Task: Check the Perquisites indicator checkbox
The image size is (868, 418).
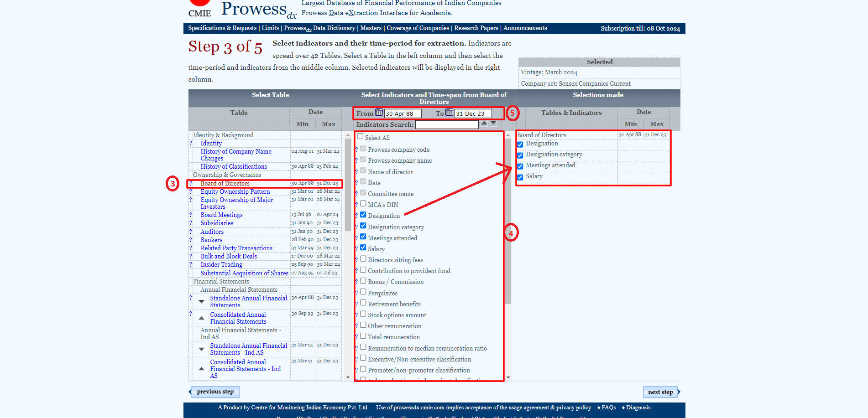Action: pyautogui.click(x=363, y=292)
